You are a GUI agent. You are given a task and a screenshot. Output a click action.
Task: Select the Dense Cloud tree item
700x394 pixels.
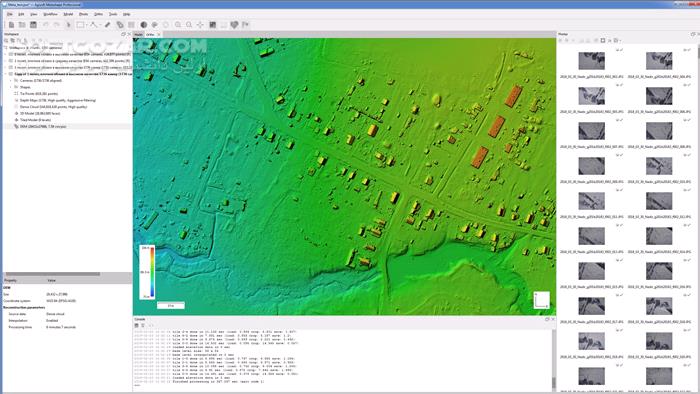tap(53, 107)
